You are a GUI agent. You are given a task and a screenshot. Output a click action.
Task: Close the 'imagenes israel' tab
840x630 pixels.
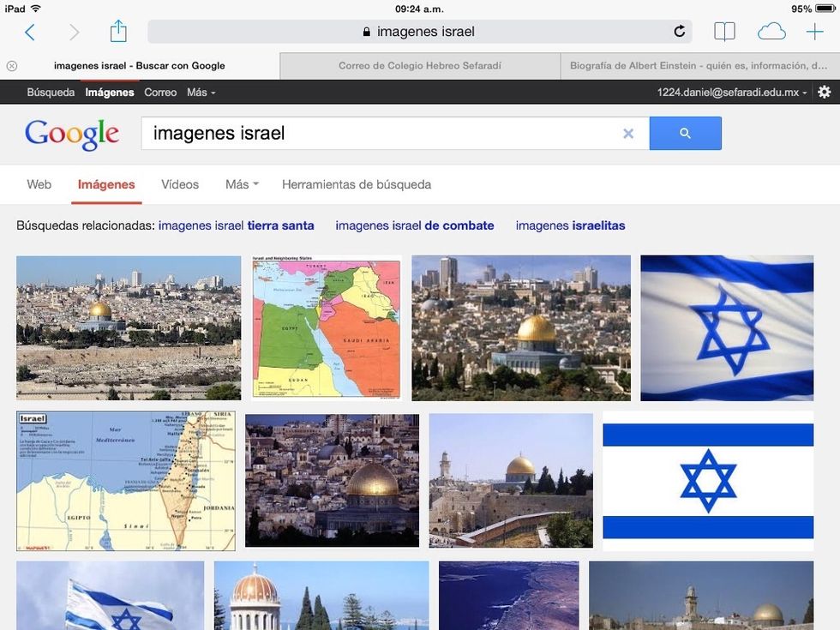point(12,66)
